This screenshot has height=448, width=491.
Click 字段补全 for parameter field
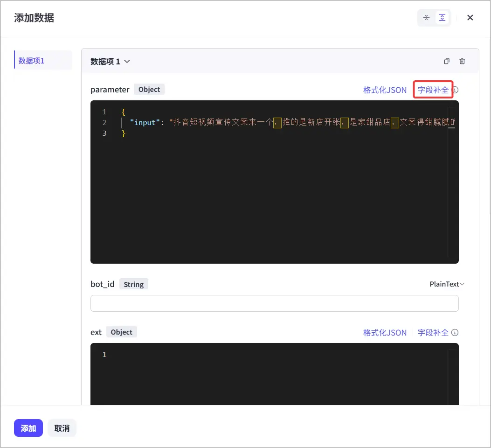pos(433,90)
